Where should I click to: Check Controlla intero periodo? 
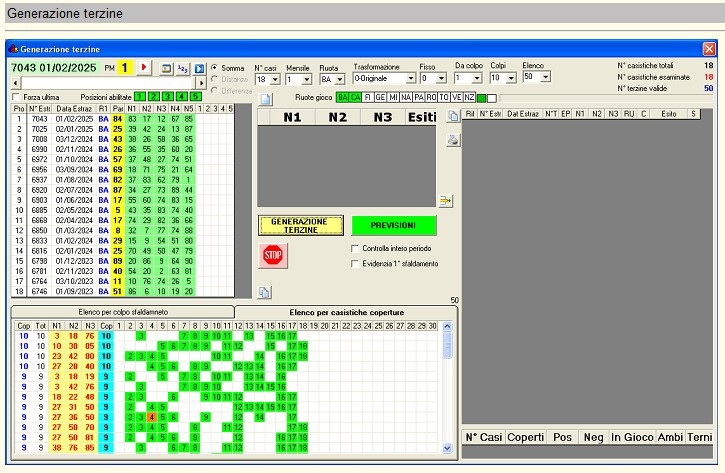(356, 248)
